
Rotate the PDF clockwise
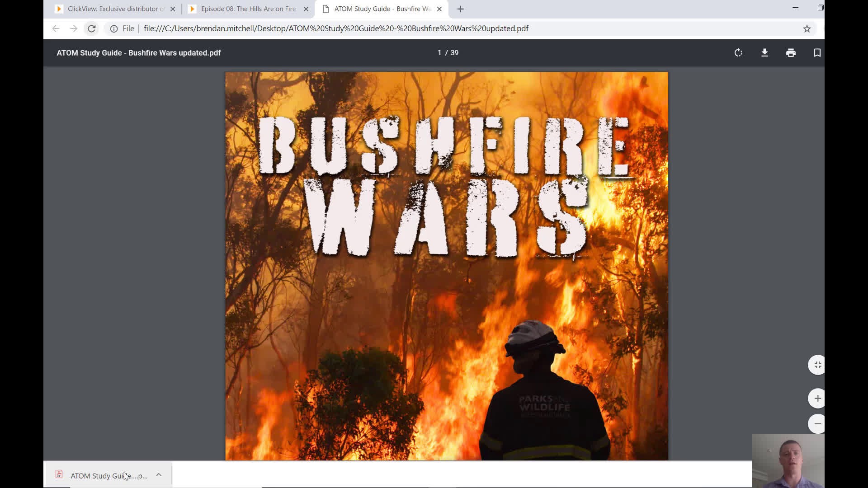click(738, 53)
